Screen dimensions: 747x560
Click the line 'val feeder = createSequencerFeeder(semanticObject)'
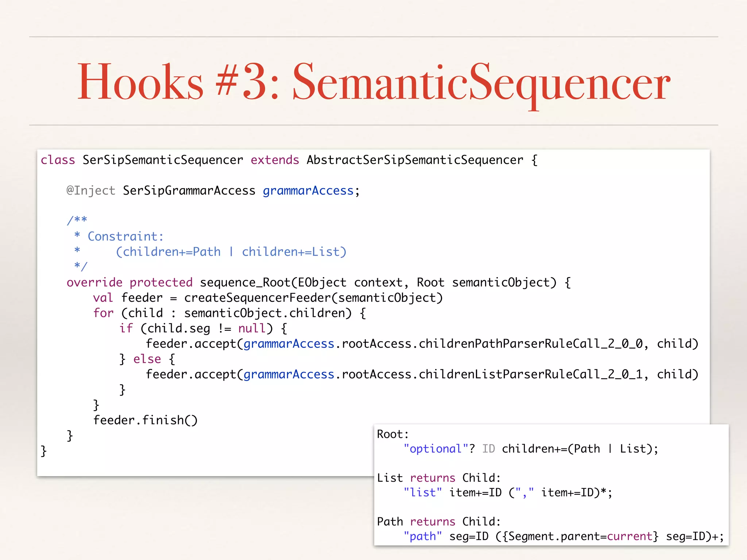point(268,298)
